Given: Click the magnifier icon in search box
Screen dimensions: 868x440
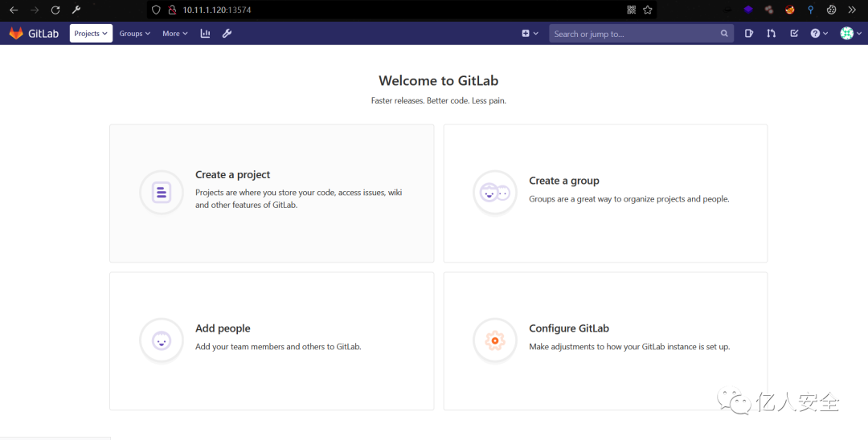Looking at the screenshot, I should (724, 34).
